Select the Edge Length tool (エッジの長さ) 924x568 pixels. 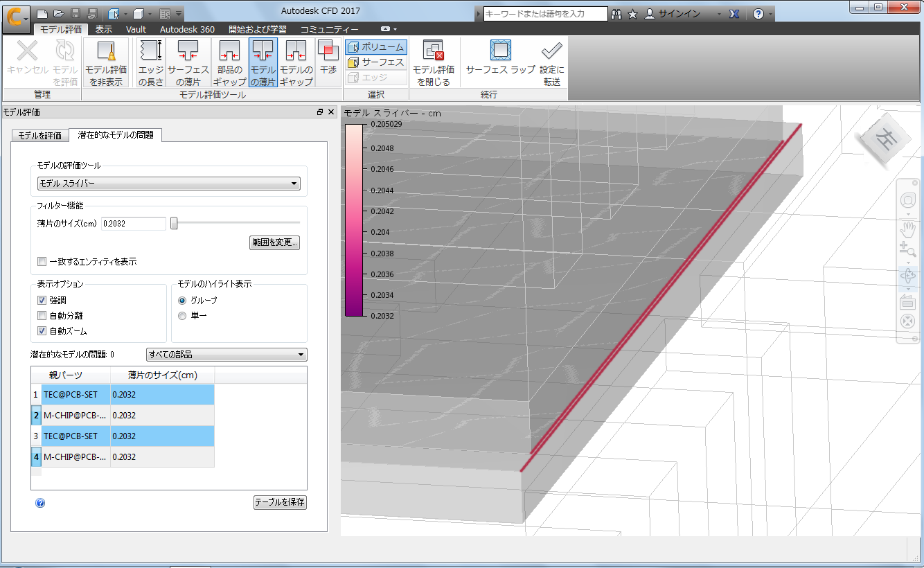(x=150, y=62)
